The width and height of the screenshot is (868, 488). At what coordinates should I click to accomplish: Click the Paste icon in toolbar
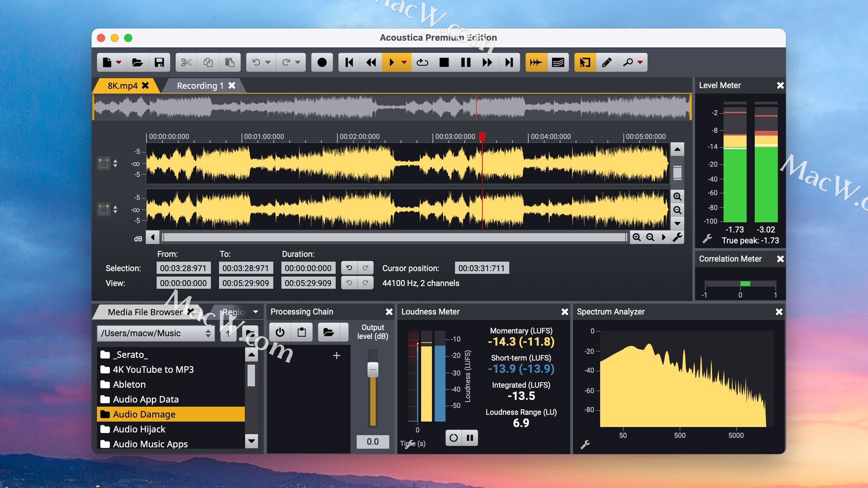tap(230, 62)
